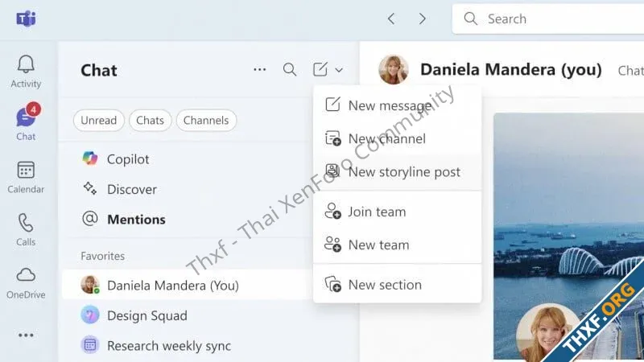Open Chat in the left rail
The height and width of the screenshot is (362, 644).
[26, 122]
